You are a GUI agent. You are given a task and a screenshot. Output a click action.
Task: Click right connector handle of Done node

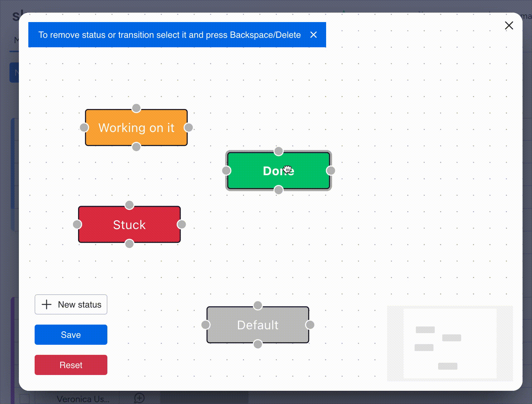331,171
